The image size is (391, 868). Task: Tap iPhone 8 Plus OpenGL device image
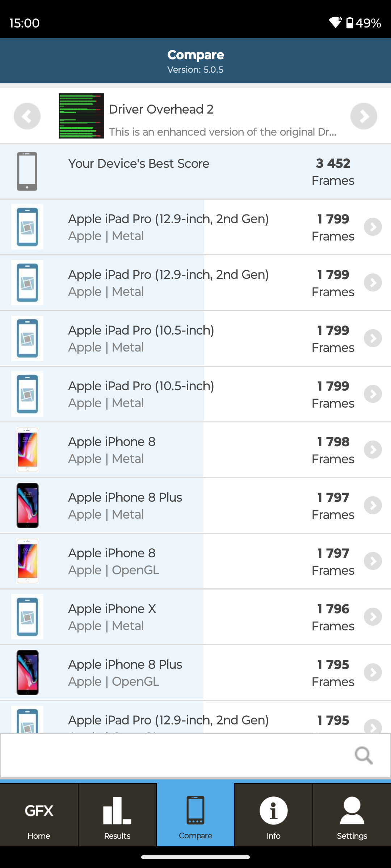point(28,672)
